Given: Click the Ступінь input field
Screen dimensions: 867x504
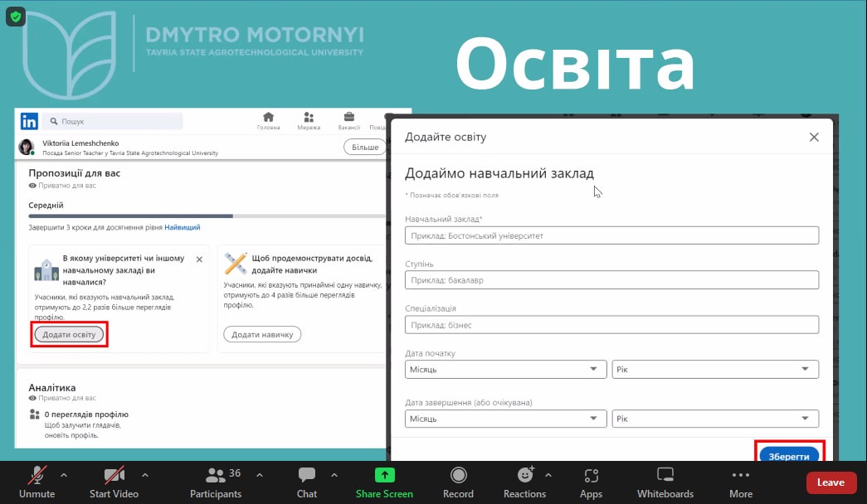Looking at the screenshot, I should tap(611, 280).
